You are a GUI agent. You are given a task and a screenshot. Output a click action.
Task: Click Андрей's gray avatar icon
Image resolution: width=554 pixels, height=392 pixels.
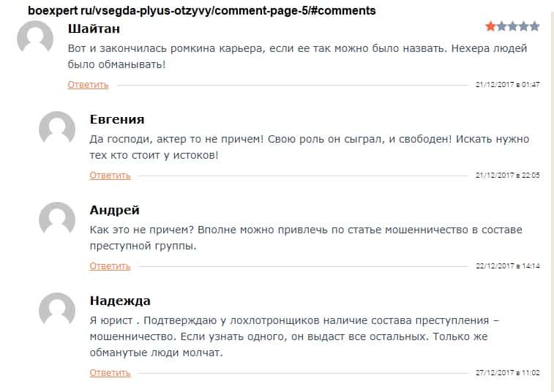[57, 220]
